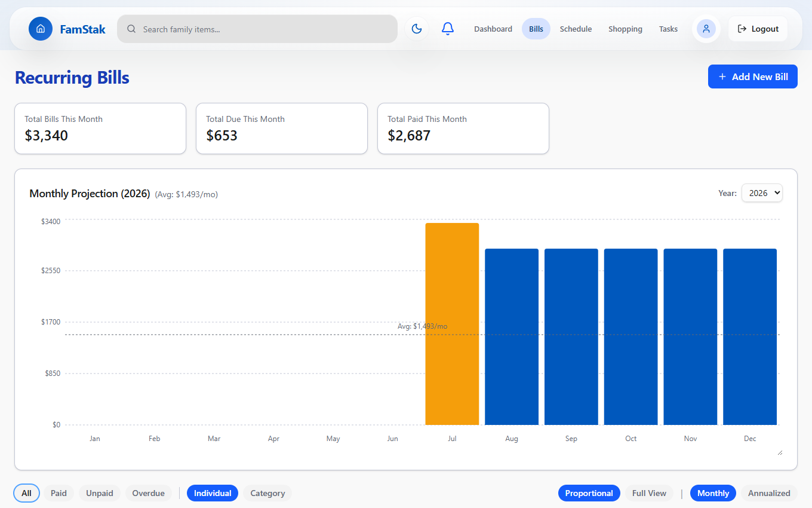Click the $1700 y-axis label
This screenshot has width=812, height=508.
51,322
